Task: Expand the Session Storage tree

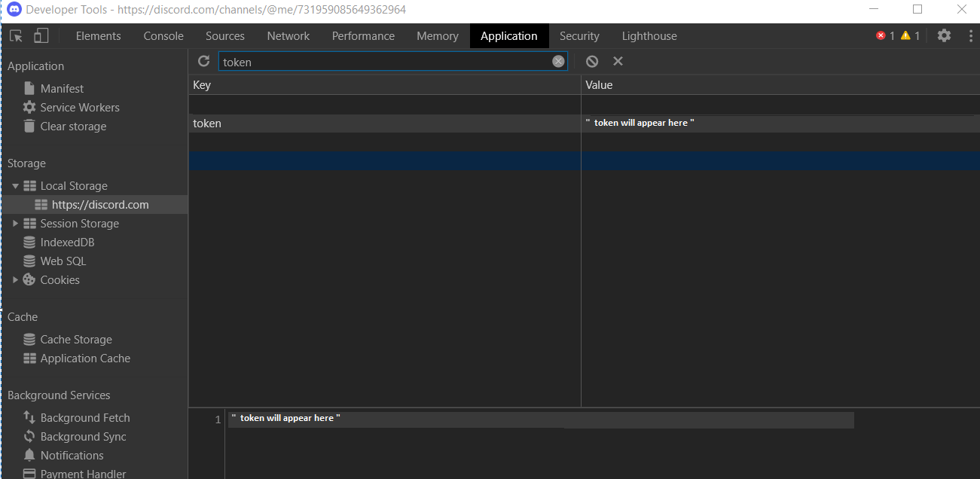Action: 15,223
